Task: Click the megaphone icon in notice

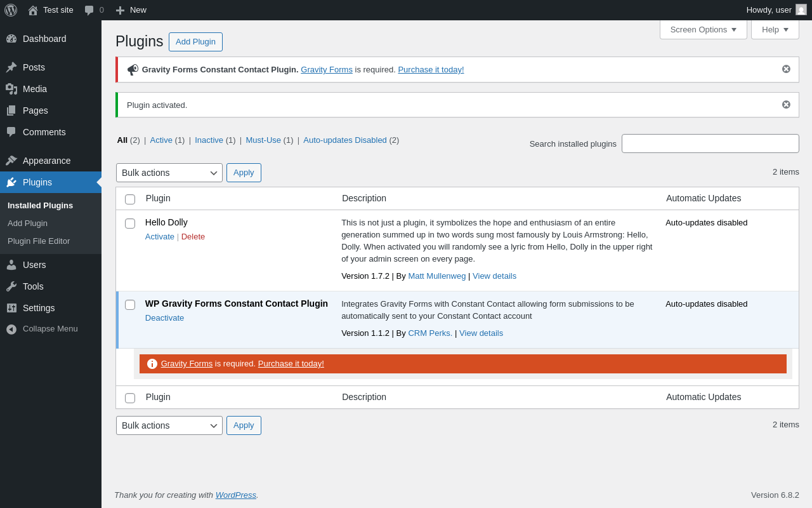Action: tap(133, 70)
